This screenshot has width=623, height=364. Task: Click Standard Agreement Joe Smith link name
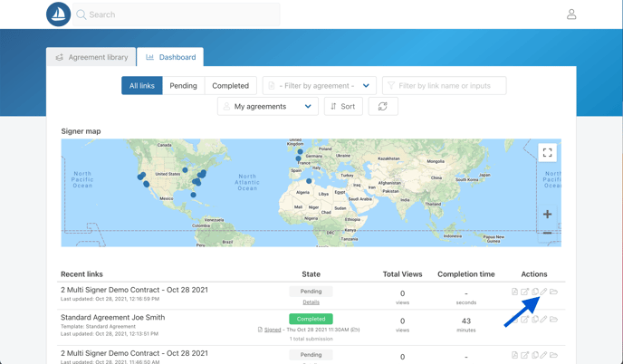point(113,317)
